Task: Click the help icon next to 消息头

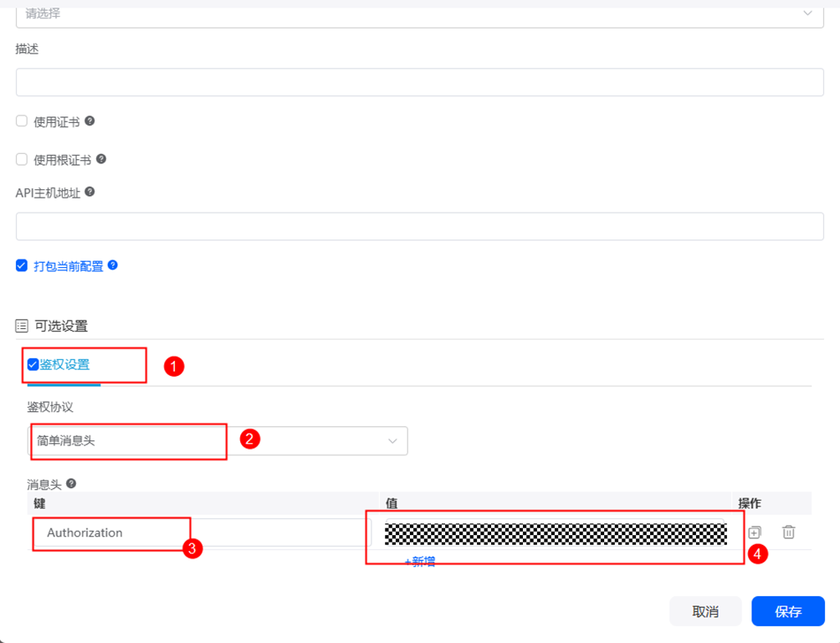Action: pyautogui.click(x=71, y=483)
